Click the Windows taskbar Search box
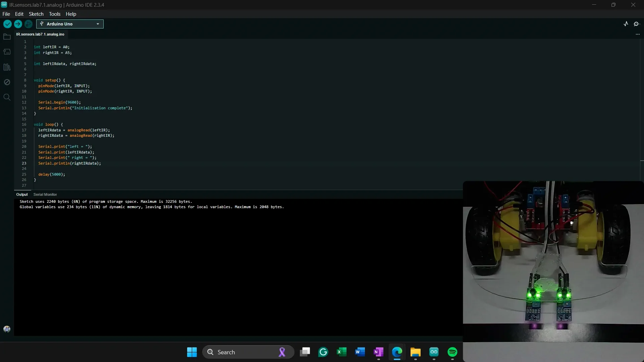The width and height of the screenshot is (644, 362). click(x=248, y=352)
